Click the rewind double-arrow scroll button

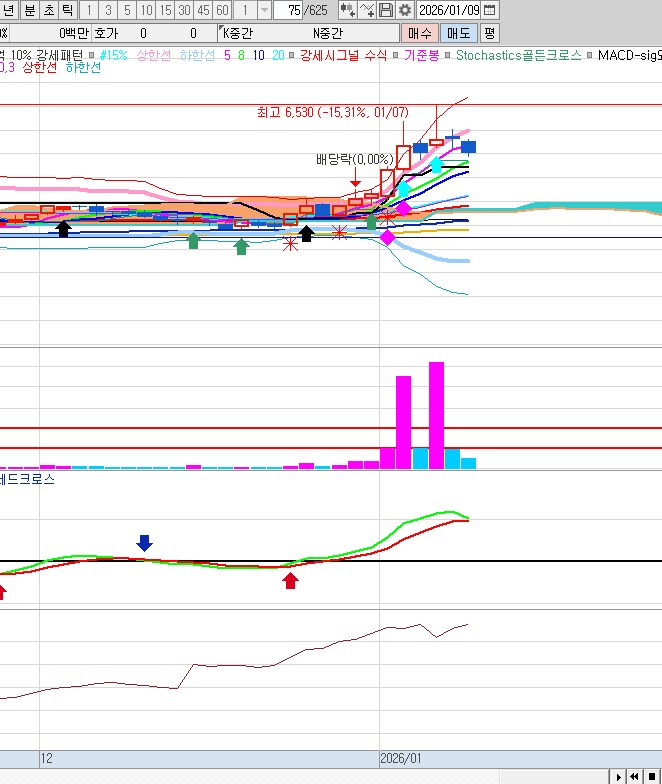pos(634,776)
